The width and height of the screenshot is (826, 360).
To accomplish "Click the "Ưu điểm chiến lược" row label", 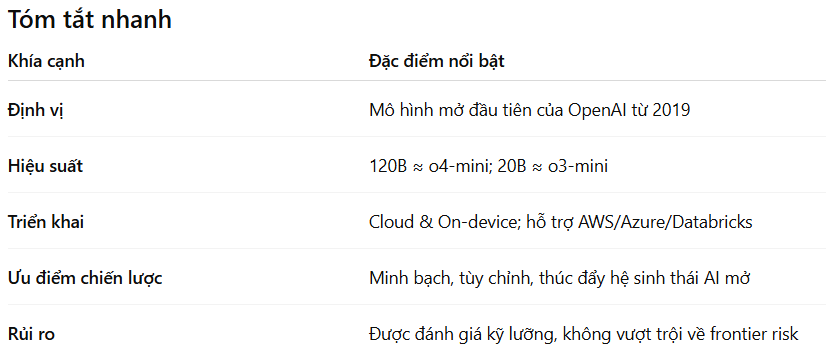I will [85, 278].
